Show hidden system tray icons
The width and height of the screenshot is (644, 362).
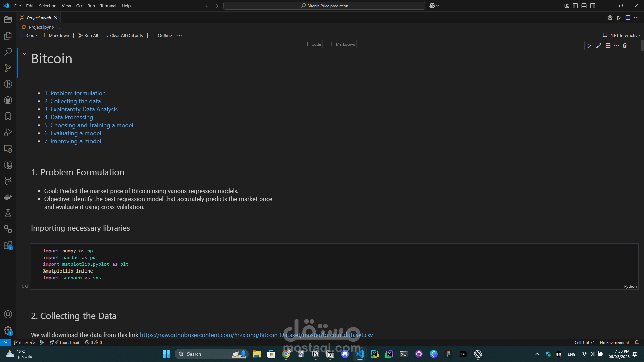(537, 354)
